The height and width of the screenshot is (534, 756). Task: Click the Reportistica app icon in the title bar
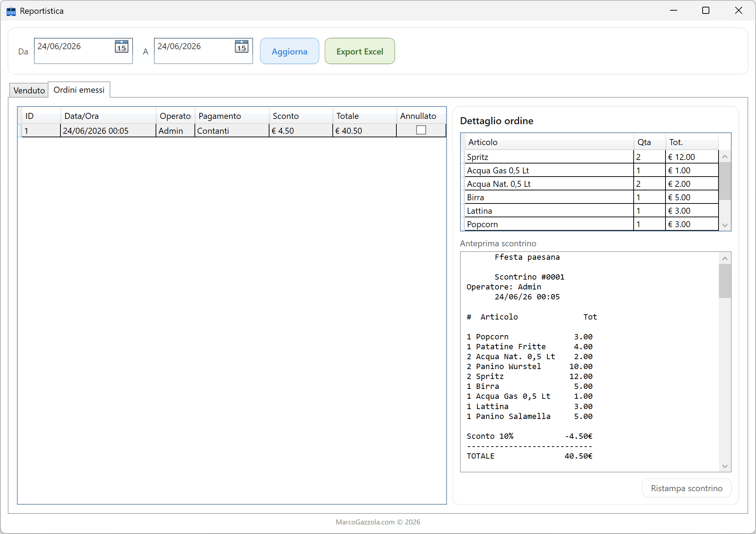(11, 11)
